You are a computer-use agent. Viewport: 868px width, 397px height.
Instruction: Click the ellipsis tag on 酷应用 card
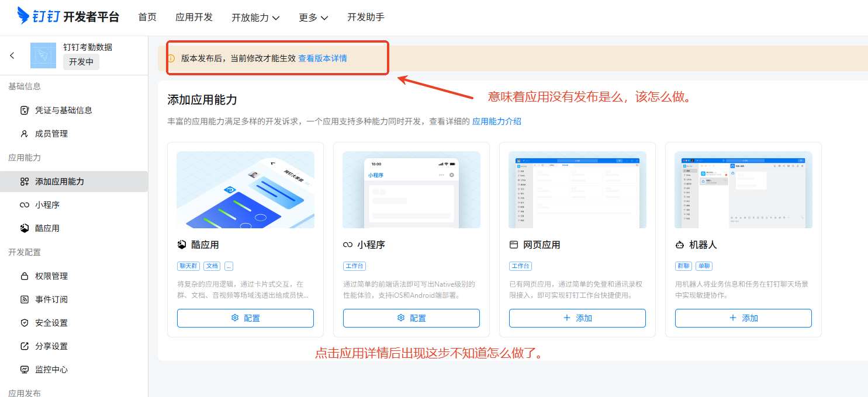pyautogui.click(x=229, y=266)
